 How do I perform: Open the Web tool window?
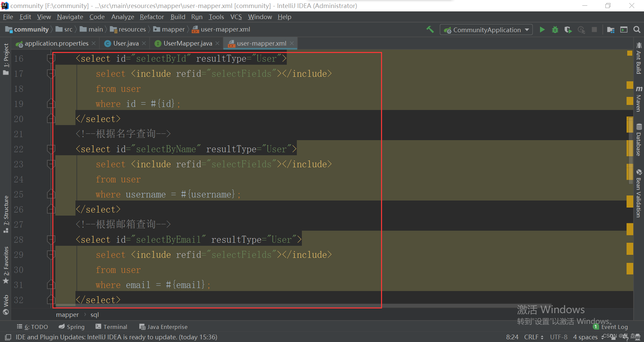coord(6,305)
